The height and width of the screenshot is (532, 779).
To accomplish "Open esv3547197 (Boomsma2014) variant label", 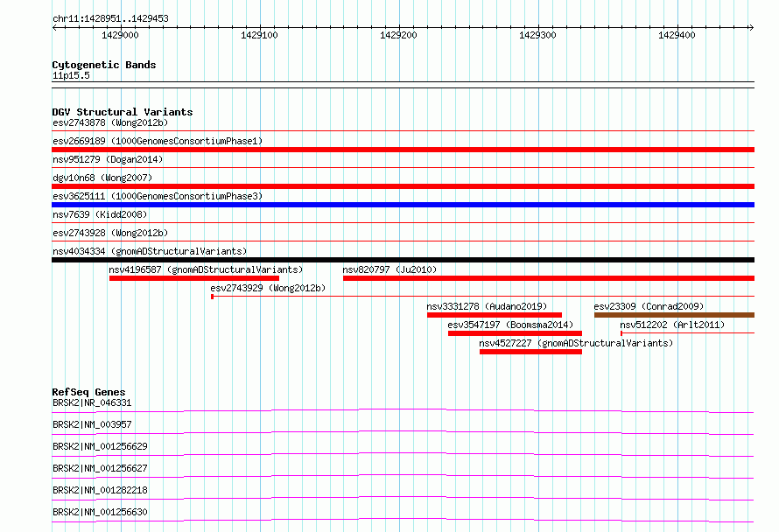I will [x=510, y=325].
